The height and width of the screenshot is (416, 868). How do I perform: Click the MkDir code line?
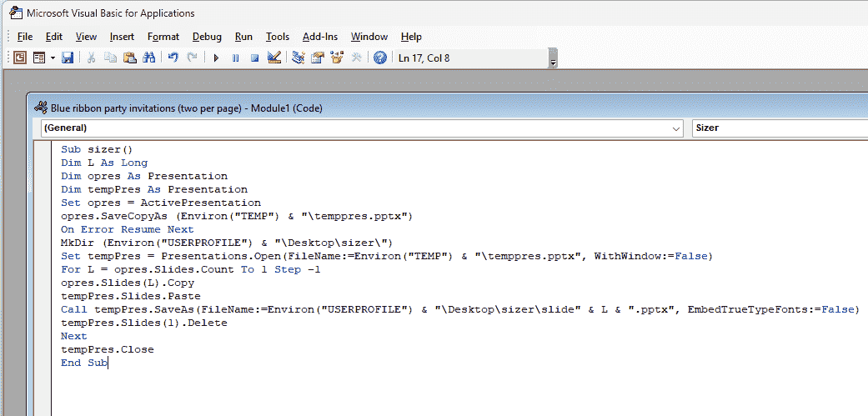click(227, 243)
